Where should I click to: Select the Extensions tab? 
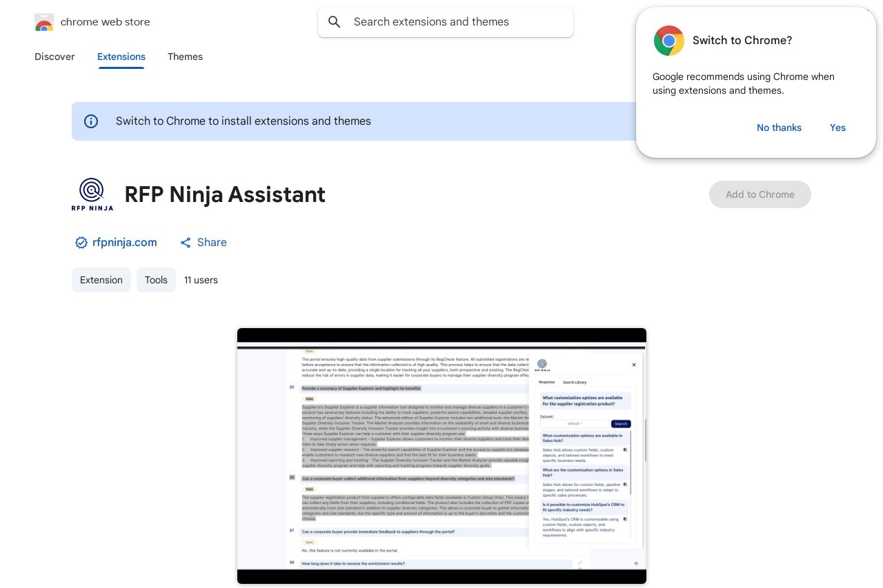(121, 57)
